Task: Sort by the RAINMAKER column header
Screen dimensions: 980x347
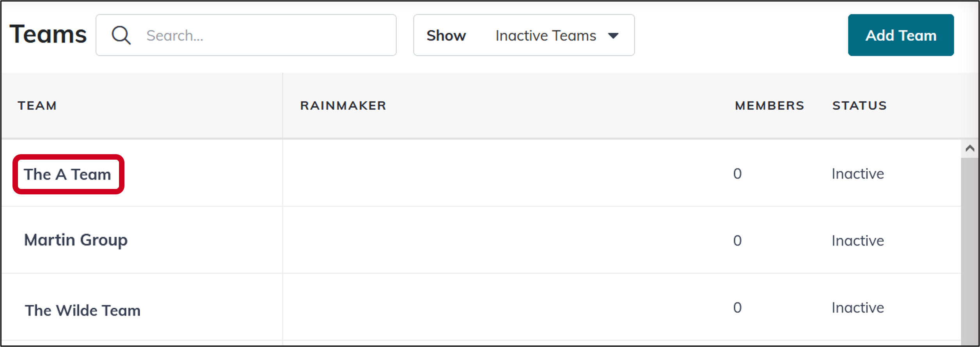Action: [x=344, y=105]
